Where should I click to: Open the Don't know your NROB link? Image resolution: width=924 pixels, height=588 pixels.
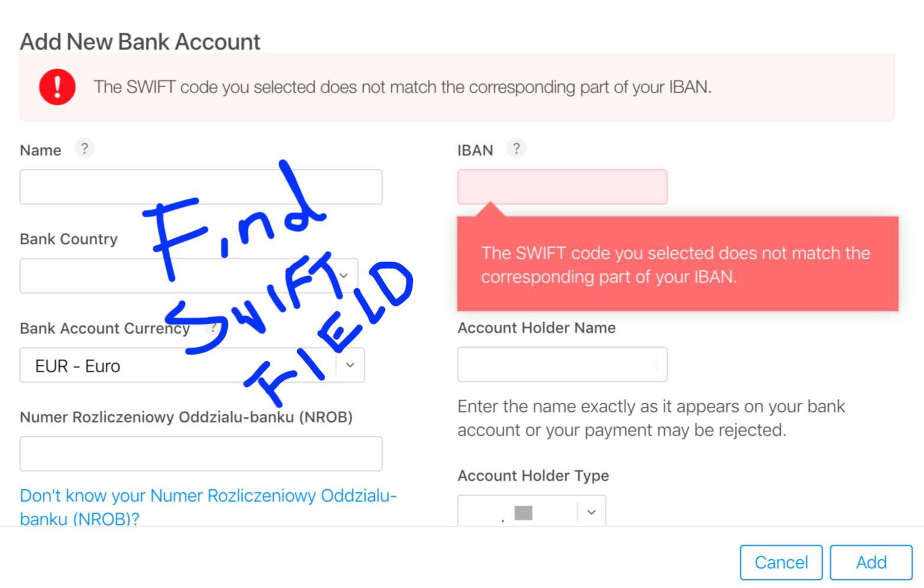208,507
